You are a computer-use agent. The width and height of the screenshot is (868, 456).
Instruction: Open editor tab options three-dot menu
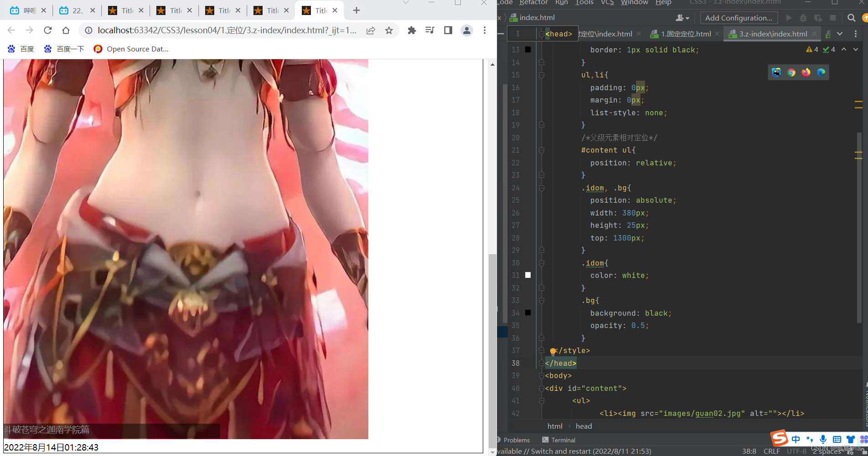(855, 34)
